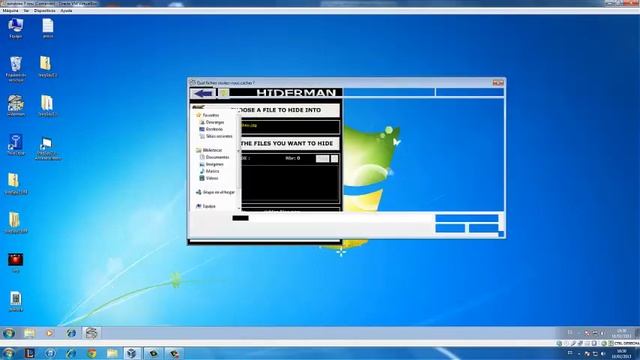Screen dimensions: 640x360
Task: Select Equipo in the file dialog tree
Action: click(x=209, y=206)
